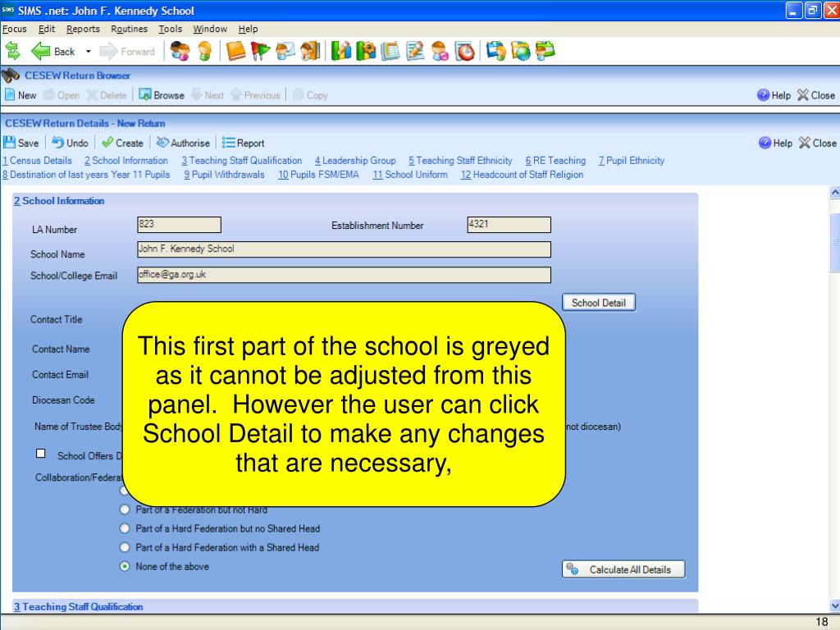The height and width of the screenshot is (630, 840).
Task: Click the Calculate All Details button
Action: 623,569
